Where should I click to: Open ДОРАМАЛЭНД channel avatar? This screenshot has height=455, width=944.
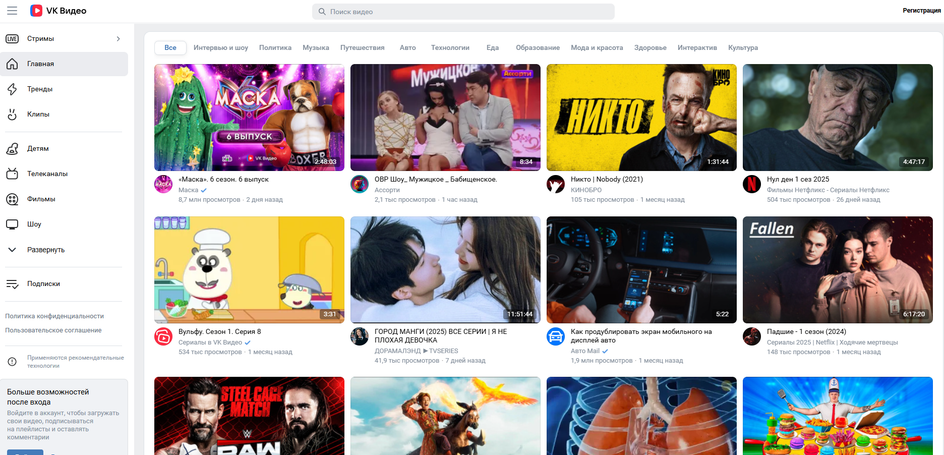coord(359,336)
